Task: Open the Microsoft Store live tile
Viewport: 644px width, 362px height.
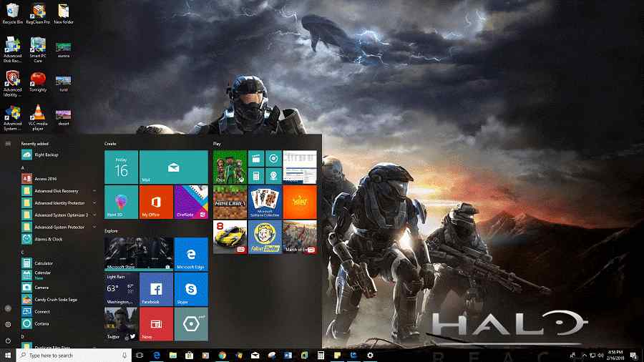Action: [x=139, y=253]
